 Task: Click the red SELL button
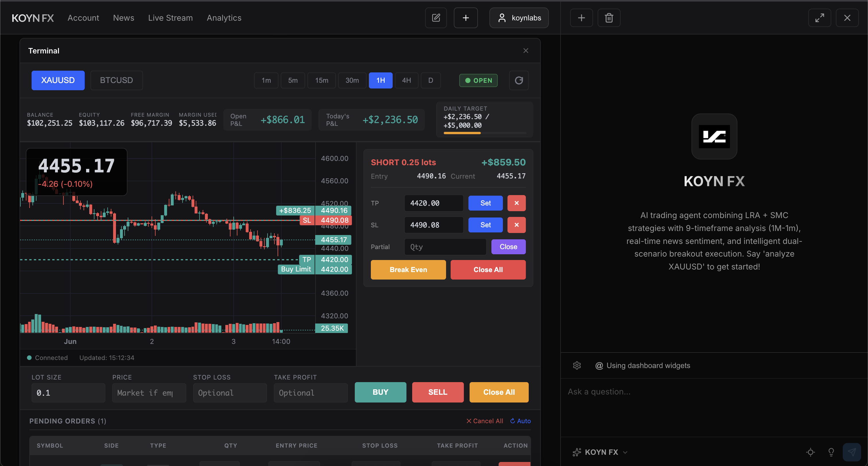click(x=438, y=392)
